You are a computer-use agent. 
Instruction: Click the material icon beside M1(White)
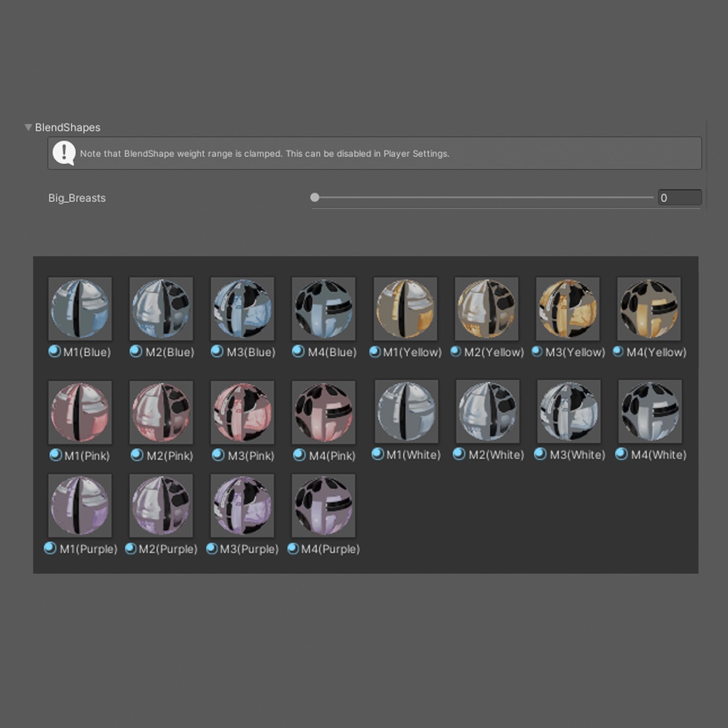click(x=378, y=454)
